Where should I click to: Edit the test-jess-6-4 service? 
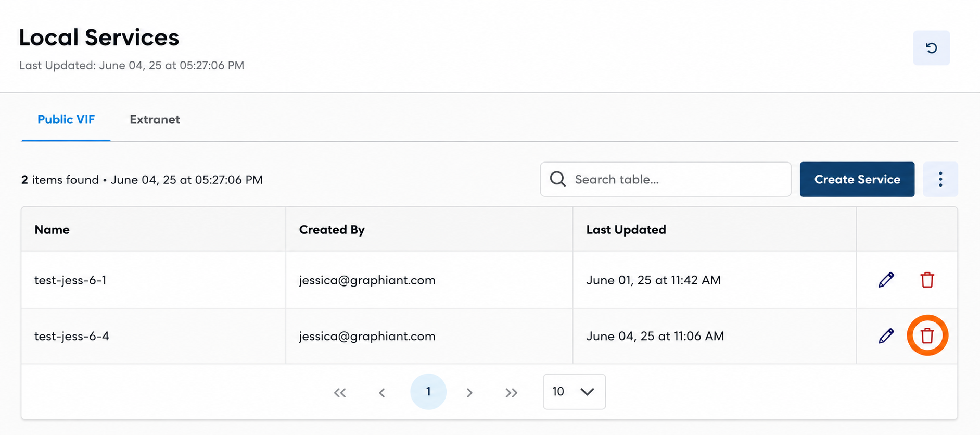coord(886,335)
